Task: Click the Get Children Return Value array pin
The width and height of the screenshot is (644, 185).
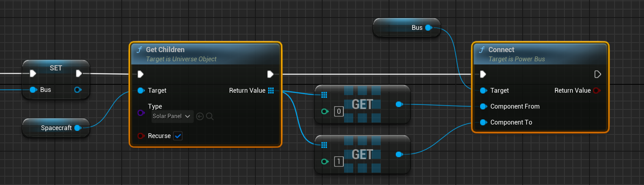Action: click(x=271, y=91)
